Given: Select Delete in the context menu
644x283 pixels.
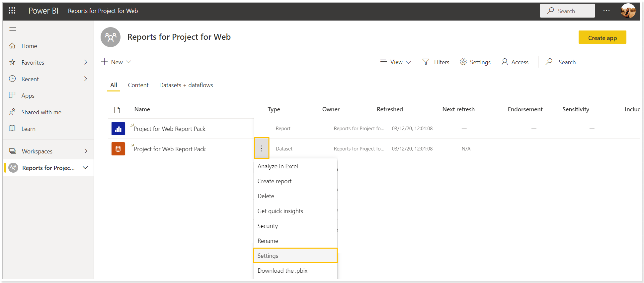Looking at the screenshot, I should tap(295, 196).
